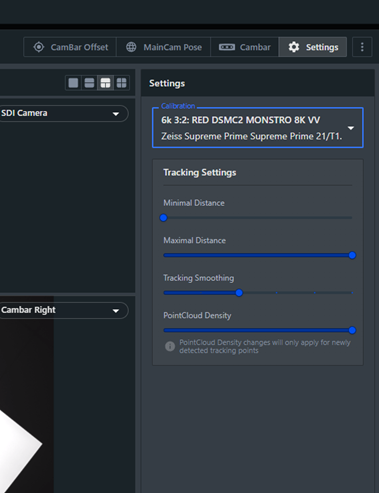Click the Settings panel title

click(x=167, y=83)
